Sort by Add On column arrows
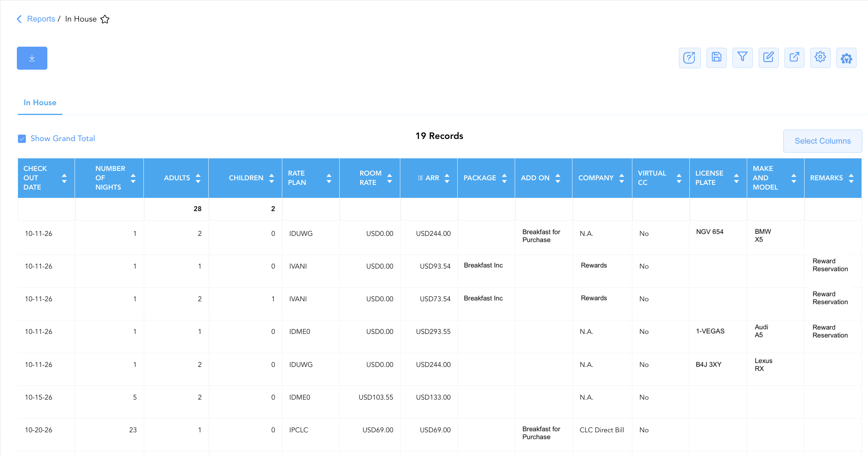This screenshot has height=456, width=868. coord(558,178)
